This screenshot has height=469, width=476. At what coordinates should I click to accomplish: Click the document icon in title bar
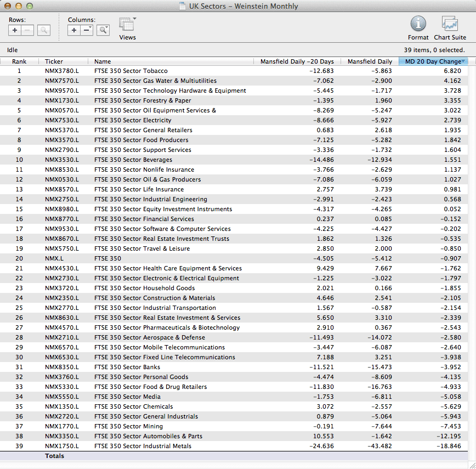(183, 7)
